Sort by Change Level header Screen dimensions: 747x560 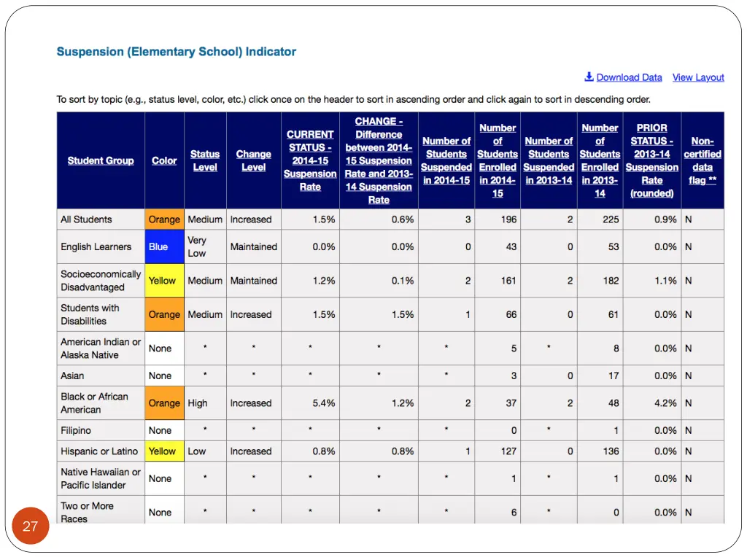point(253,160)
